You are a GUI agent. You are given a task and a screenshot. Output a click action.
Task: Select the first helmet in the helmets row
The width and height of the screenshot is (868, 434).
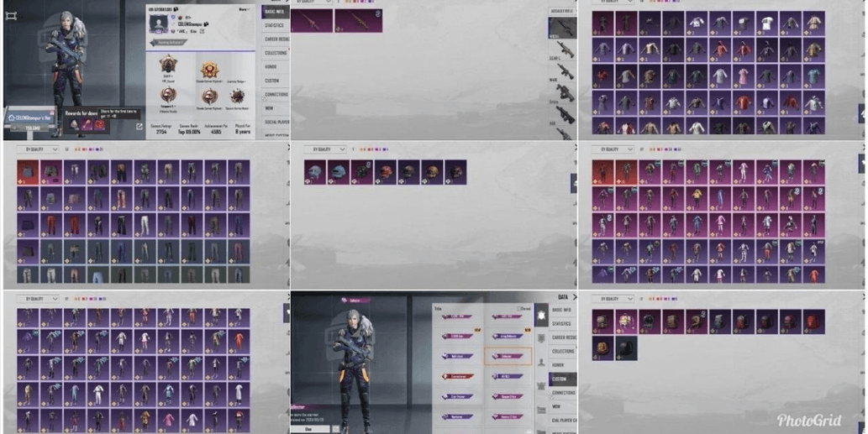tap(315, 172)
